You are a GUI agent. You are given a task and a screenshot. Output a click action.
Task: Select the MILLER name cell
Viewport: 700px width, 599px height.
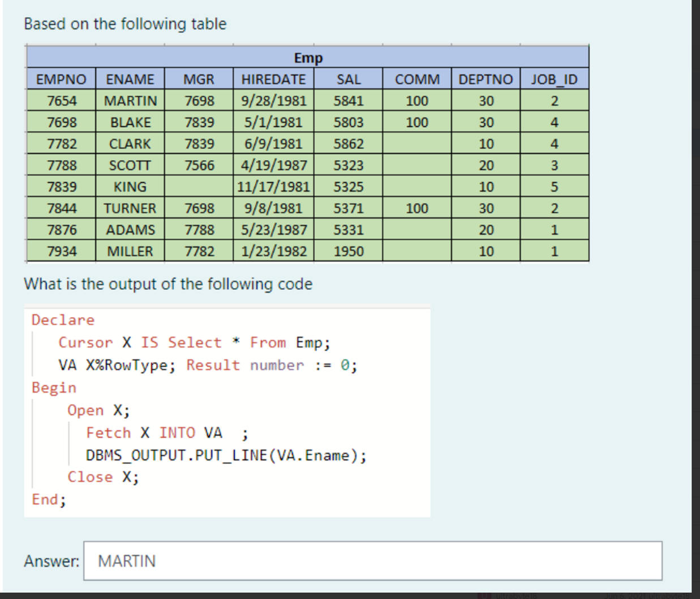pyautogui.click(x=130, y=251)
